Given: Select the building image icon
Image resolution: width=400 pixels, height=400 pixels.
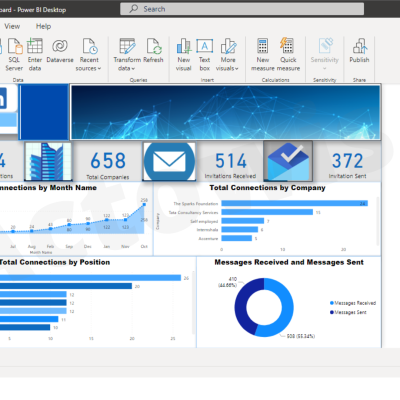Looking at the screenshot, I should 48,161.
